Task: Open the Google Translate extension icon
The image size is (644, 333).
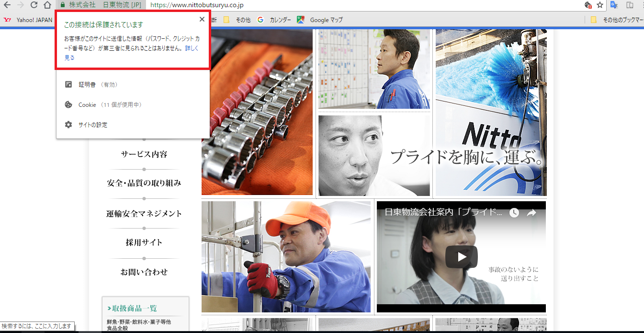Action: point(614,5)
